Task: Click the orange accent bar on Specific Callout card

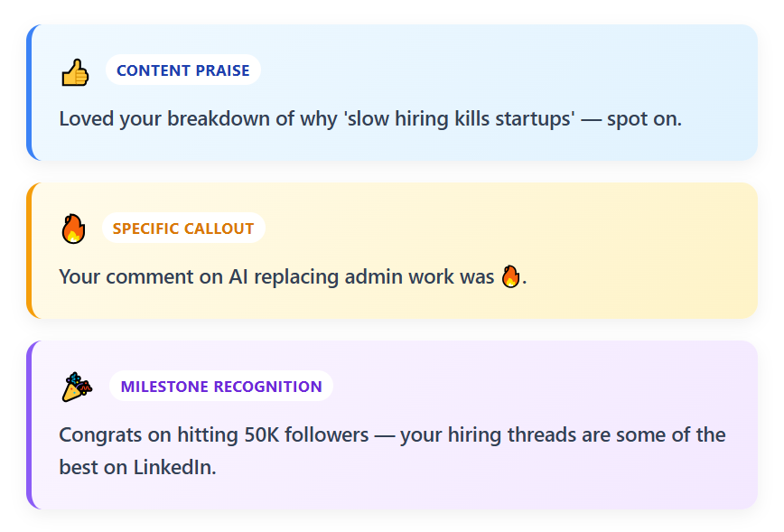Action: [x=30, y=250]
